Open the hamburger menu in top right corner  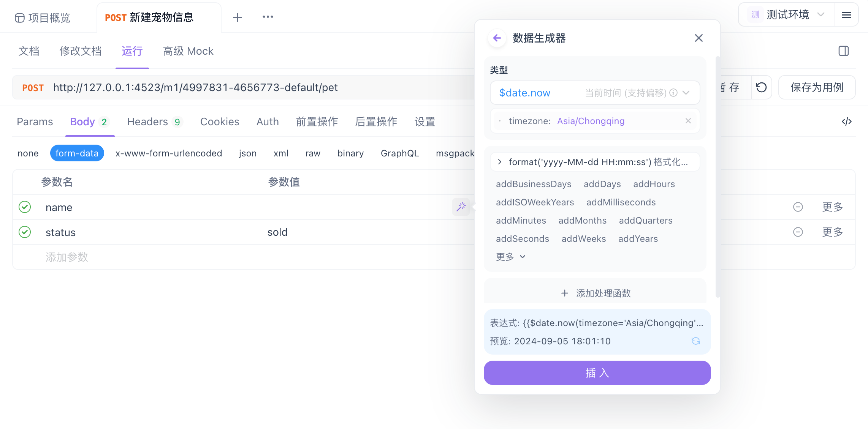(x=847, y=16)
